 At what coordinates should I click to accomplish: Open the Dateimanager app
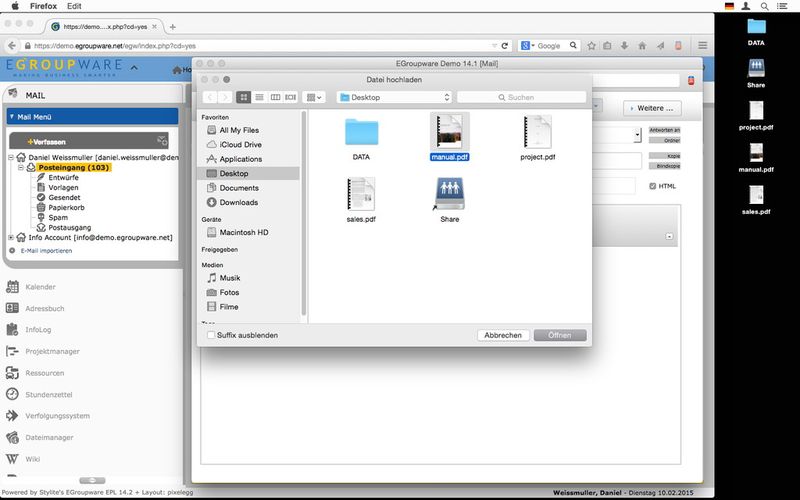click(49, 437)
